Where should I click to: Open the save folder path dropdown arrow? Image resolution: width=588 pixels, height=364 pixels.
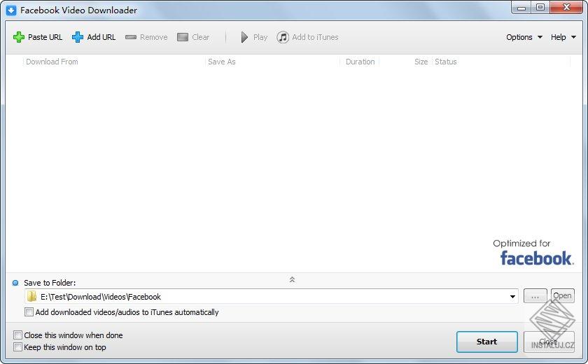point(512,297)
